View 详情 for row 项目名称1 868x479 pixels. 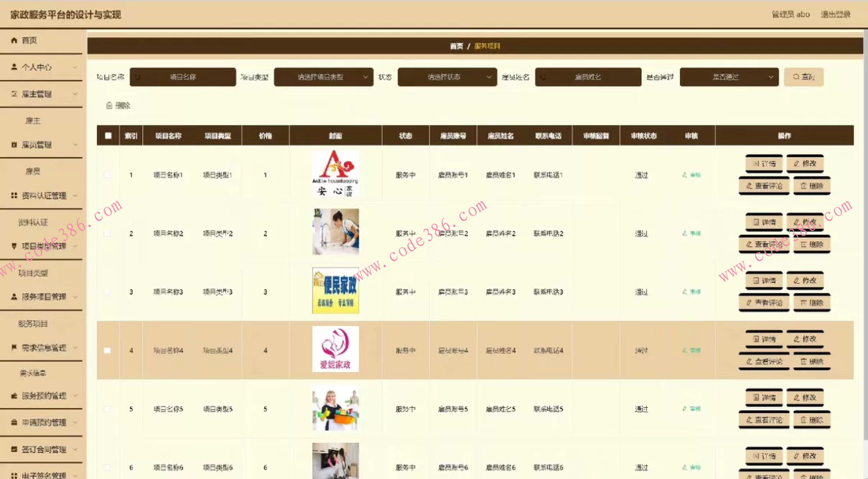(764, 164)
